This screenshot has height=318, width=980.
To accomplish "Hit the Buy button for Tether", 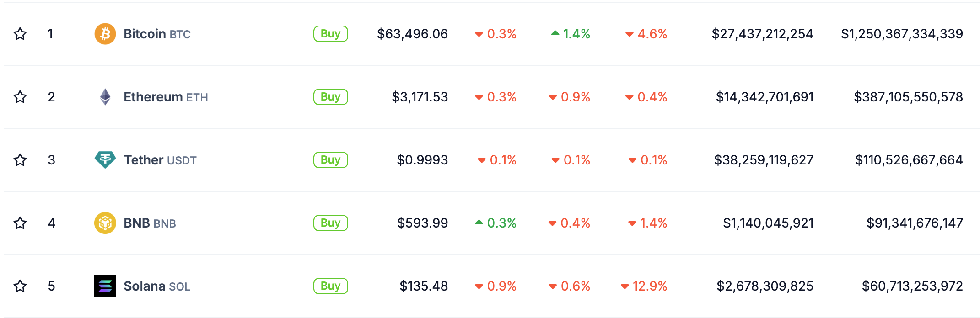I will coord(330,160).
